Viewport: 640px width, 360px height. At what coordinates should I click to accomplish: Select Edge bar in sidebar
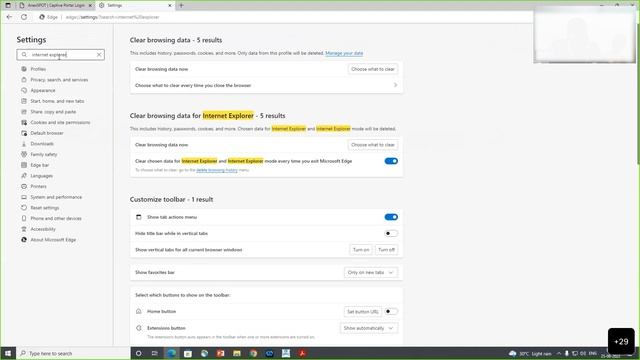(x=40, y=165)
